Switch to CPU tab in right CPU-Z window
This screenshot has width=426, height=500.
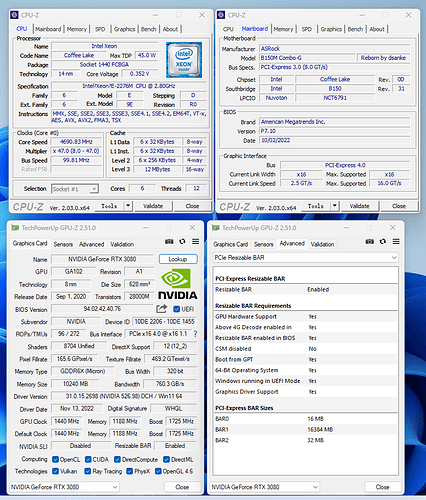point(228,29)
